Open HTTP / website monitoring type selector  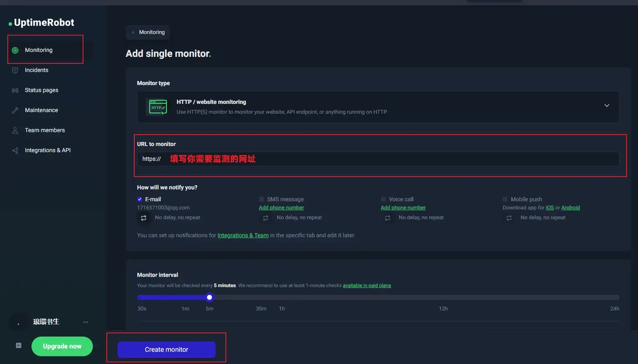click(x=378, y=107)
